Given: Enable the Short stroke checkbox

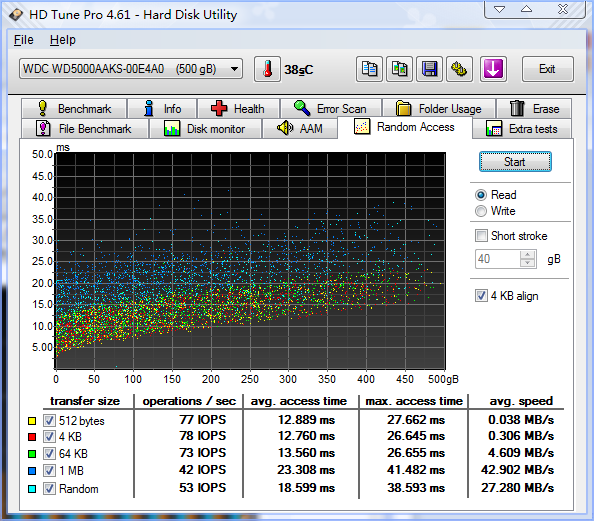Looking at the screenshot, I should tap(482, 236).
